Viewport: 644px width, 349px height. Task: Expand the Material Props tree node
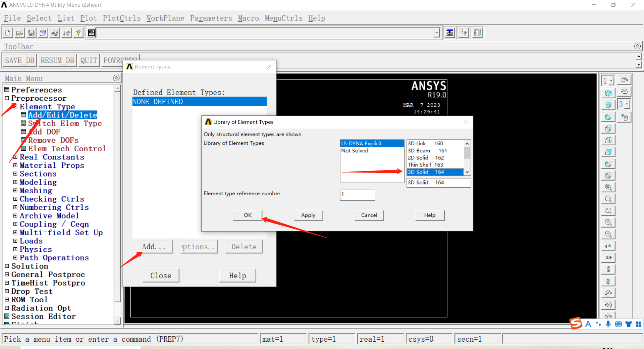(15, 165)
